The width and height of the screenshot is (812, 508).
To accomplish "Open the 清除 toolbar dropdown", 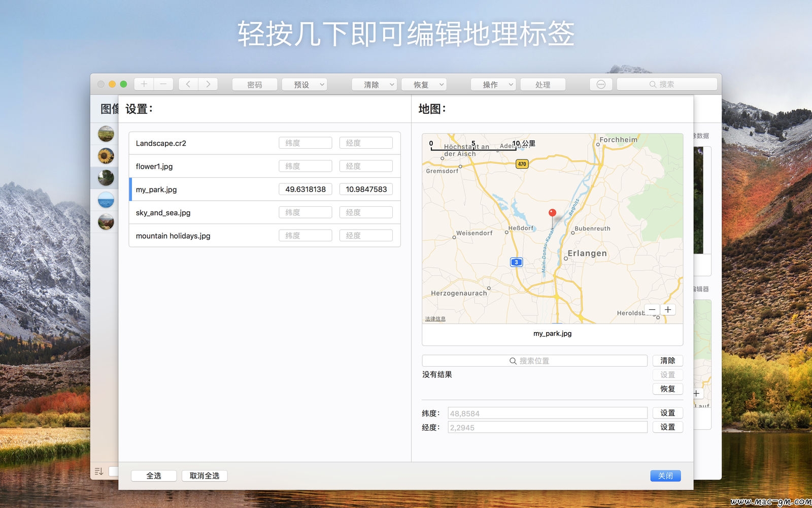I will click(x=375, y=84).
